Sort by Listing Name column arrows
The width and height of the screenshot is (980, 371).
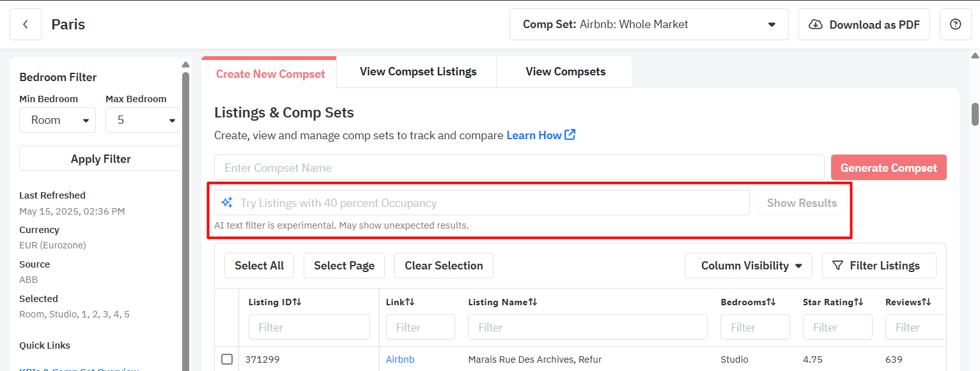click(x=533, y=302)
